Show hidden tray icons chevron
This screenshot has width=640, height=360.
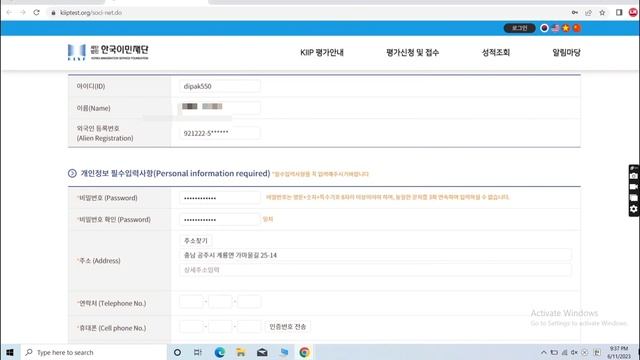click(x=544, y=352)
